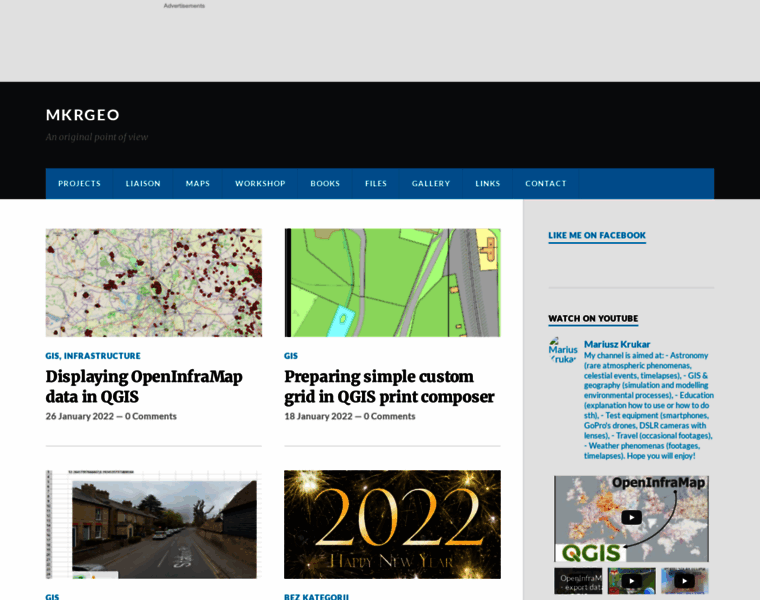The image size is (760, 600).
Task: Navigate to the Books page
Action: pyautogui.click(x=325, y=184)
